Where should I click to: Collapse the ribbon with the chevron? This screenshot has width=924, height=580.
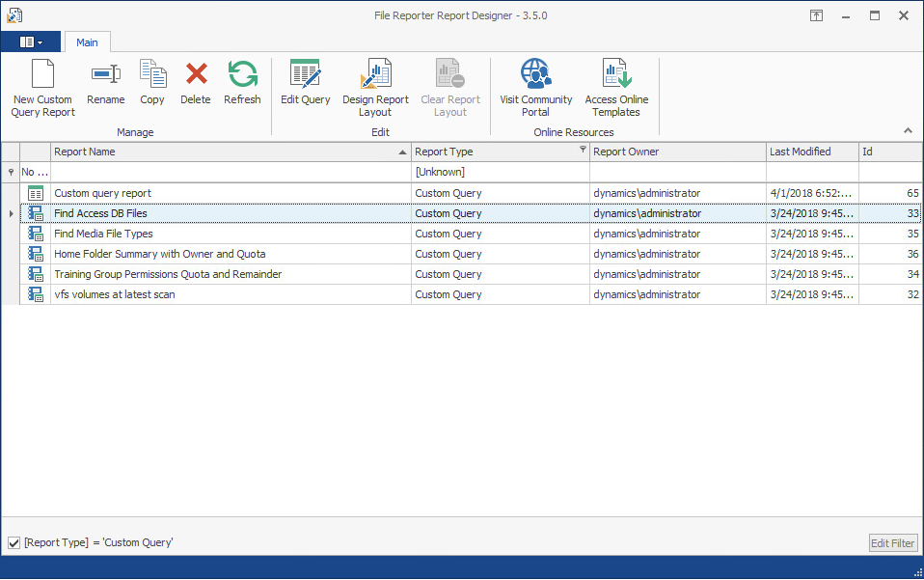point(907,131)
